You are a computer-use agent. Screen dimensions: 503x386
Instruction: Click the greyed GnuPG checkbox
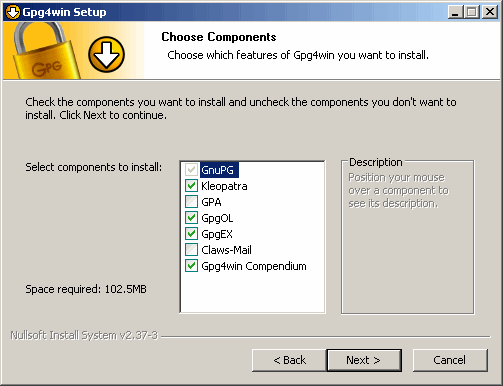(x=191, y=170)
